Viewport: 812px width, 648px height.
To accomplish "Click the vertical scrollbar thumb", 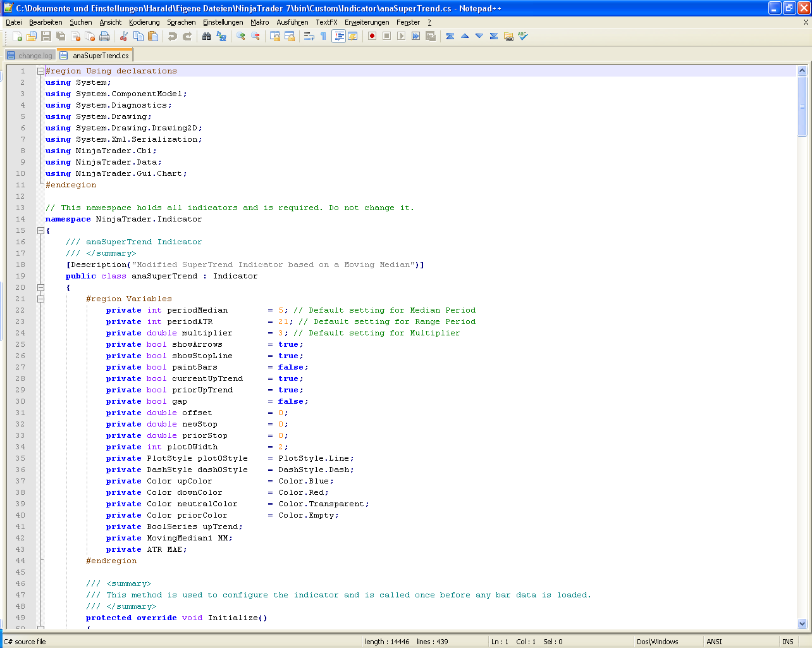I will coord(803,106).
